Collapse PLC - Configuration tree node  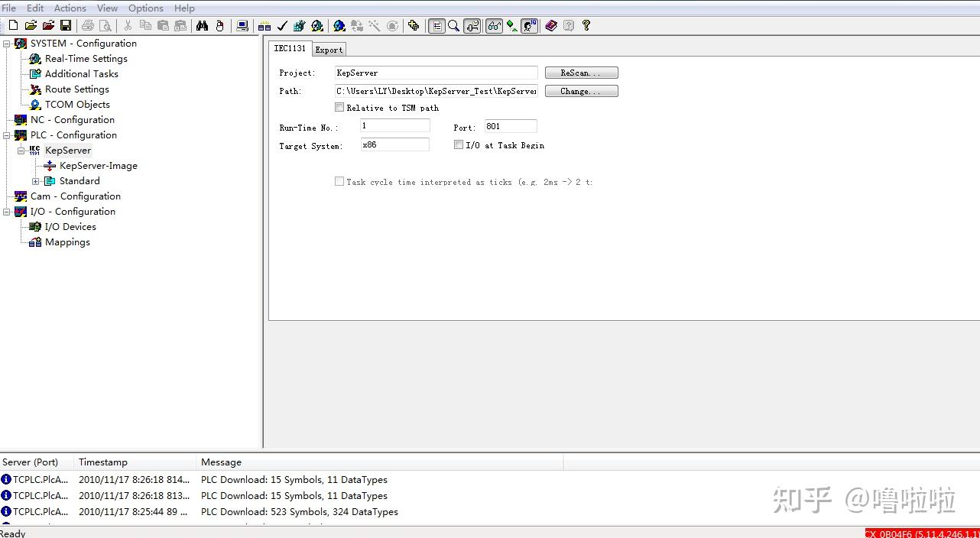pos(7,135)
